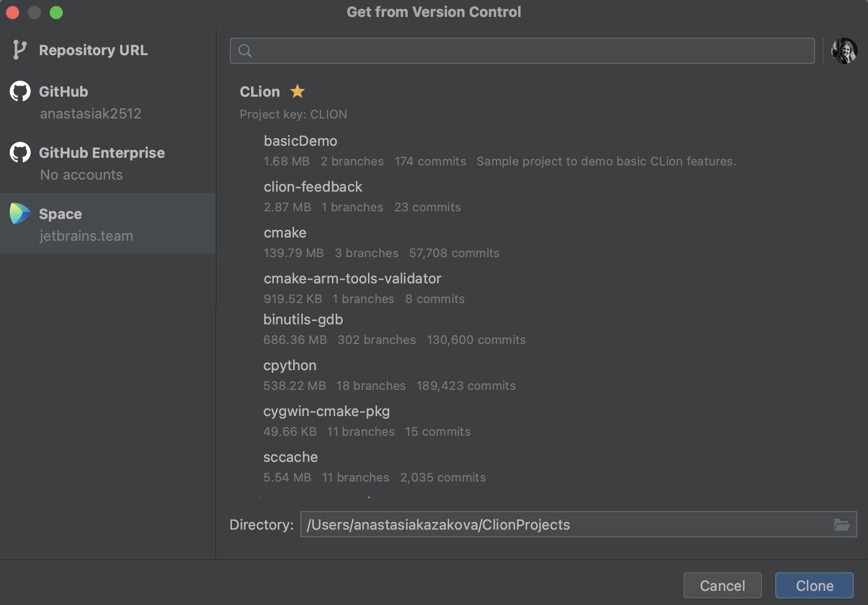Close the dialog with the red window button

tap(13, 12)
